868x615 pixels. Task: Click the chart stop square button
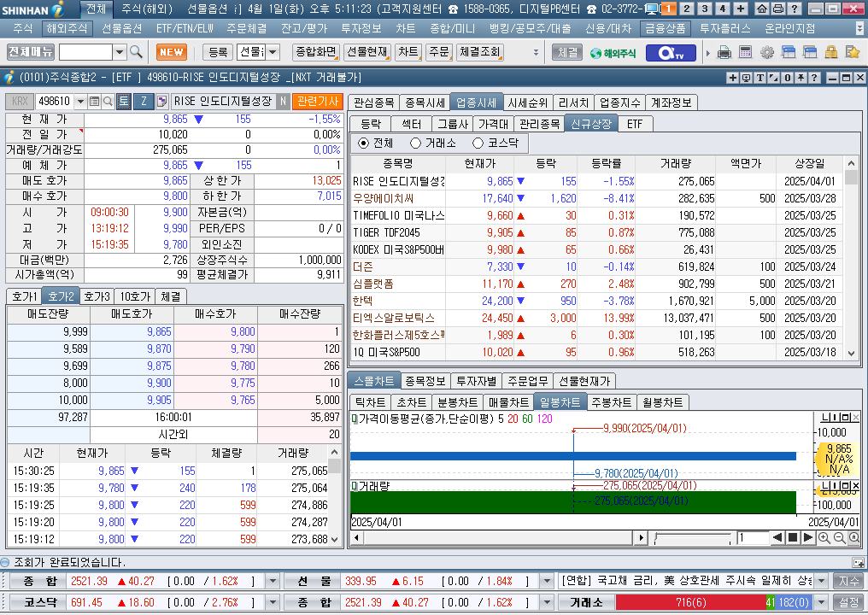click(x=793, y=537)
